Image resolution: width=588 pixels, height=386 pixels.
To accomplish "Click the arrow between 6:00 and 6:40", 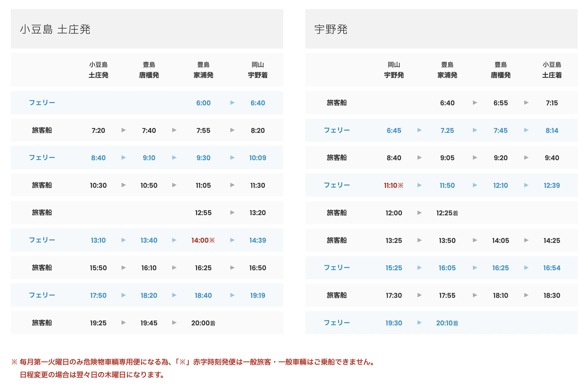I will pyautogui.click(x=232, y=103).
